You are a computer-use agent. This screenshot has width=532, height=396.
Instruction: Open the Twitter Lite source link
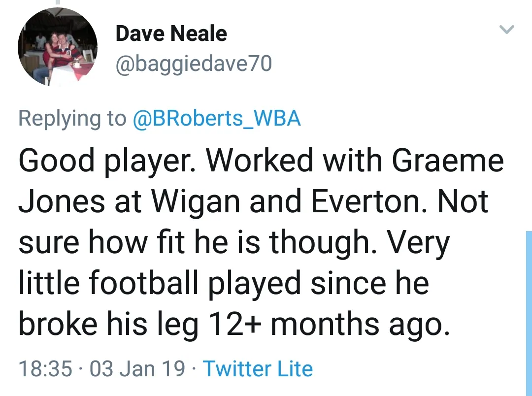point(258,368)
